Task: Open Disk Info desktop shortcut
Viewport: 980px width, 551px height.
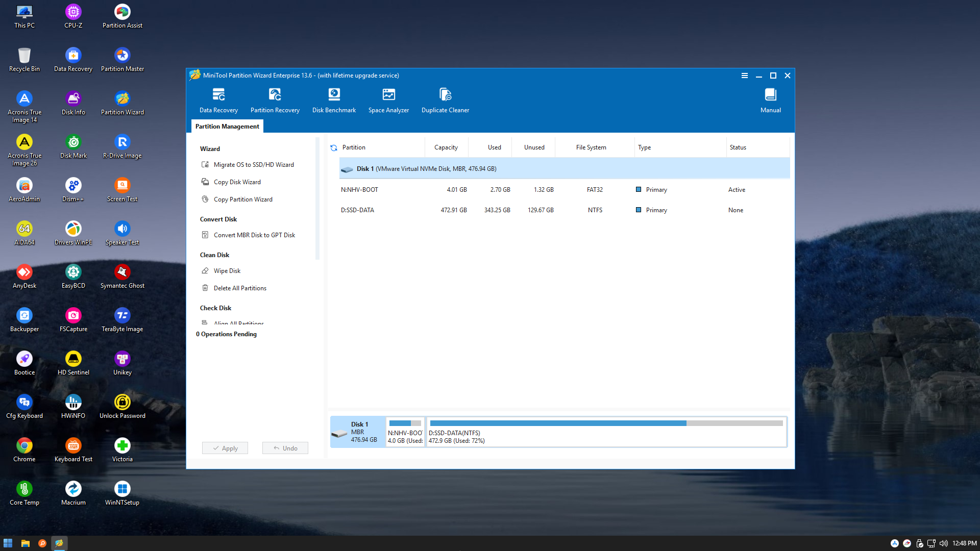Action: click(x=73, y=103)
